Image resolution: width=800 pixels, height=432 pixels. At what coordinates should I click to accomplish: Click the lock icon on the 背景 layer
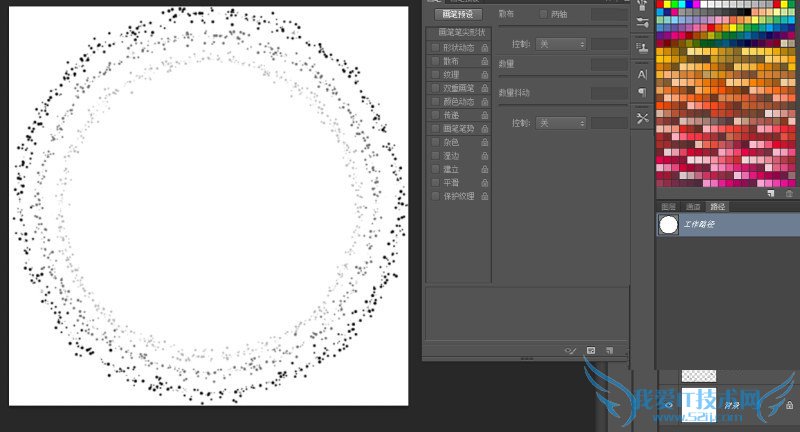789,405
